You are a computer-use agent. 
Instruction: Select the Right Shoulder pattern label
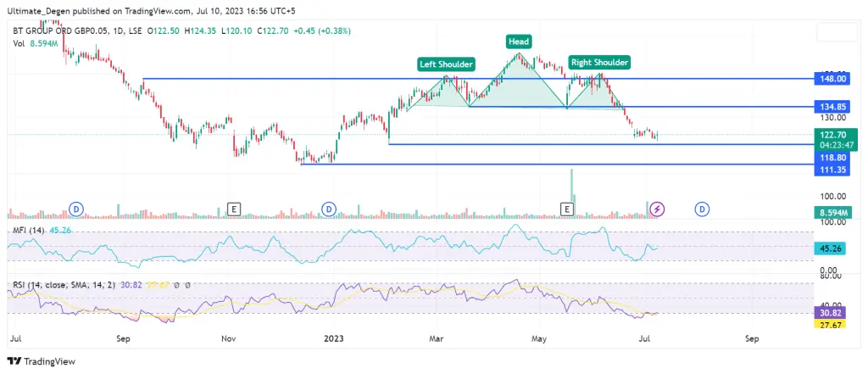(599, 62)
